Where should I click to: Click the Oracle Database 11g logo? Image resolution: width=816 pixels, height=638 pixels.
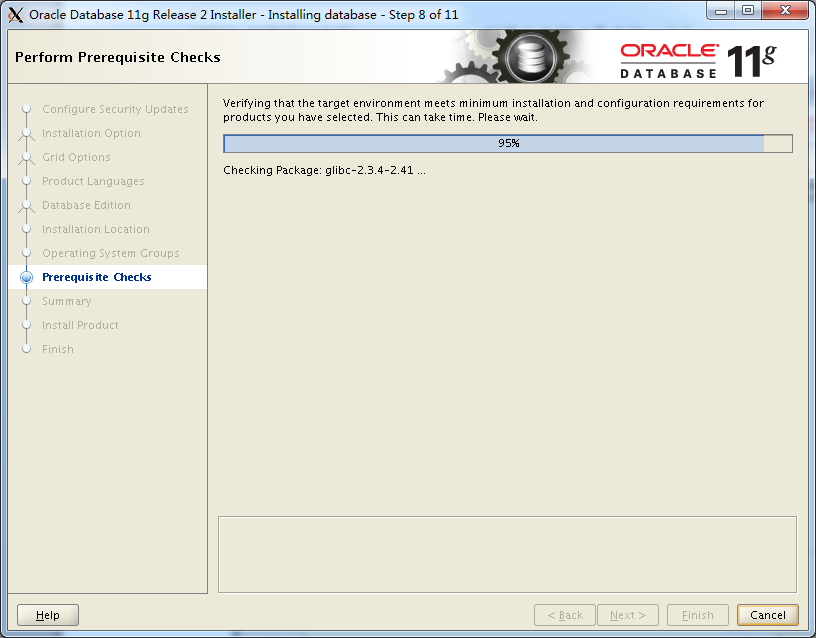click(x=698, y=61)
